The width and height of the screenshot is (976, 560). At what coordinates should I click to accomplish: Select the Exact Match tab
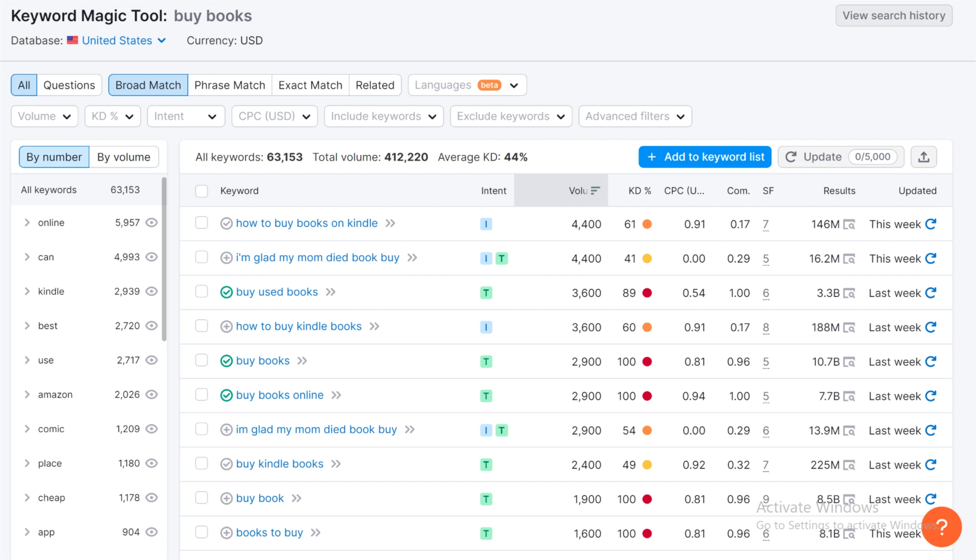point(310,85)
